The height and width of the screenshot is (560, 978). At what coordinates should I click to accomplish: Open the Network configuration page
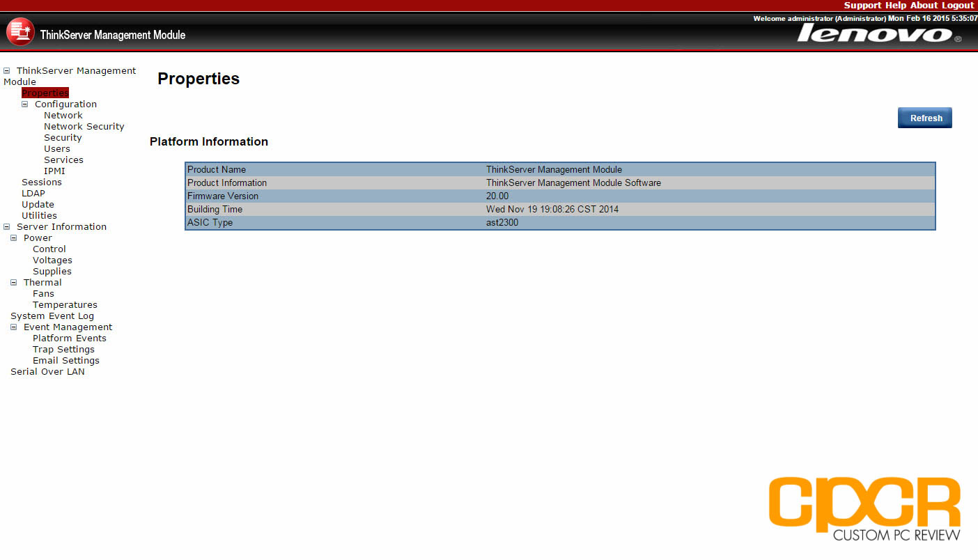click(63, 116)
